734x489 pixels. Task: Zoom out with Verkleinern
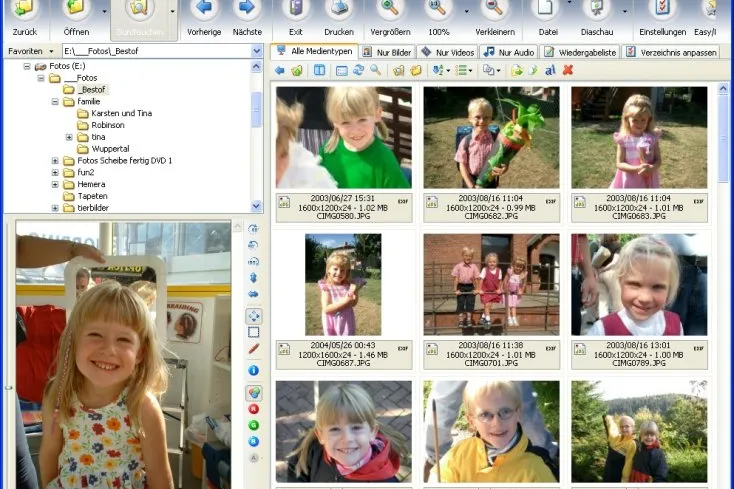(x=495, y=19)
